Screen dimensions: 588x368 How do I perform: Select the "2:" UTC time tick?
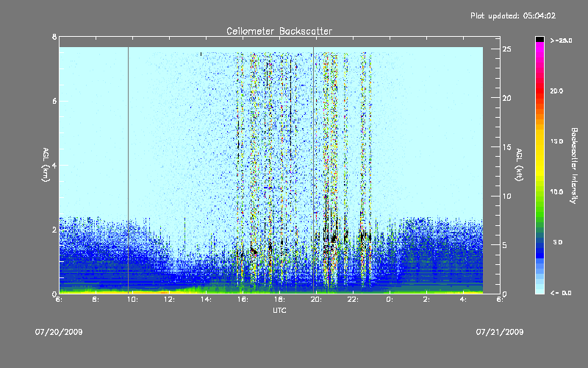(x=426, y=300)
